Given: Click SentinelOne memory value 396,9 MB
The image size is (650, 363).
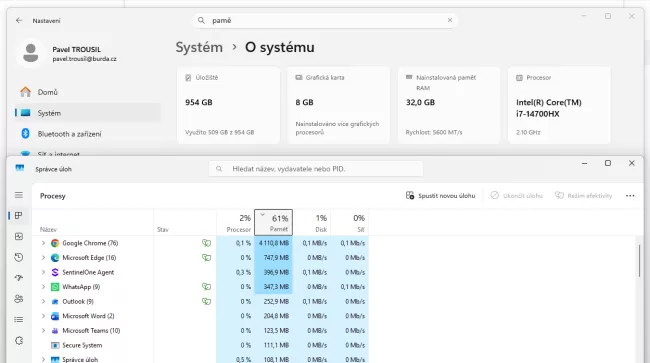Looking at the screenshot, I should pos(276,272).
